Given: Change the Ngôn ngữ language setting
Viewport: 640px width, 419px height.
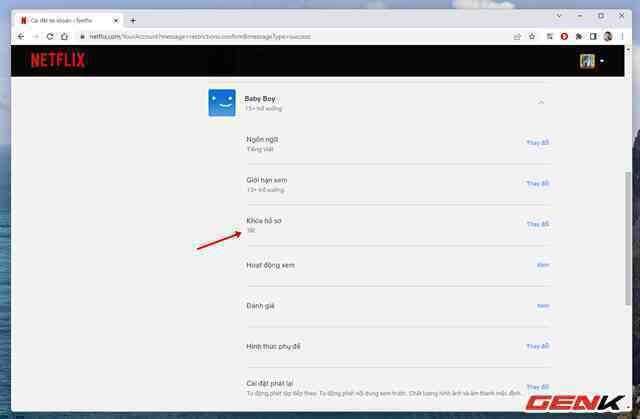Looking at the screenshot, I should point(538,142).
